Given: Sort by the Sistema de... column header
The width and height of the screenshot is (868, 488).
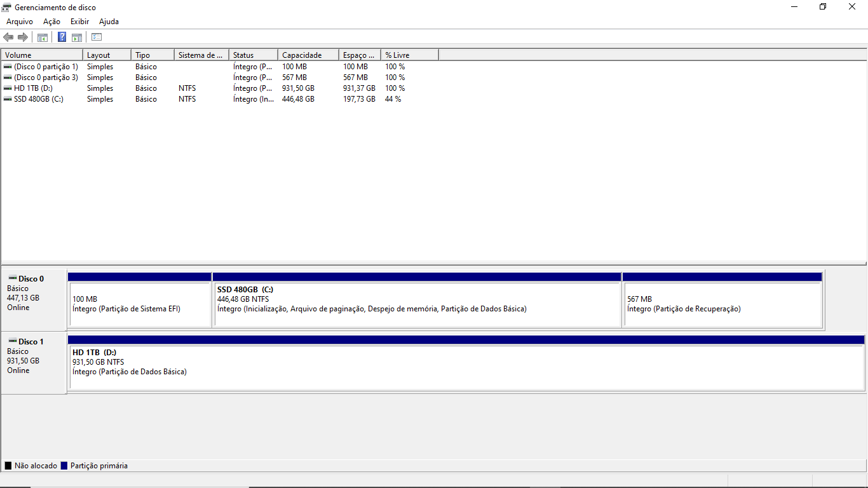Looking at the screenshot, I should (x=201, y=55).
